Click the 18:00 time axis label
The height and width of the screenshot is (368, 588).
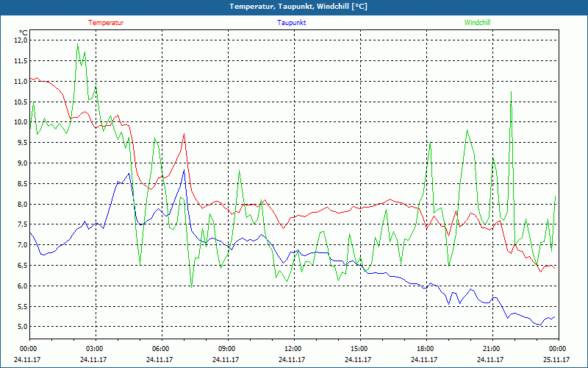point(425,349)
